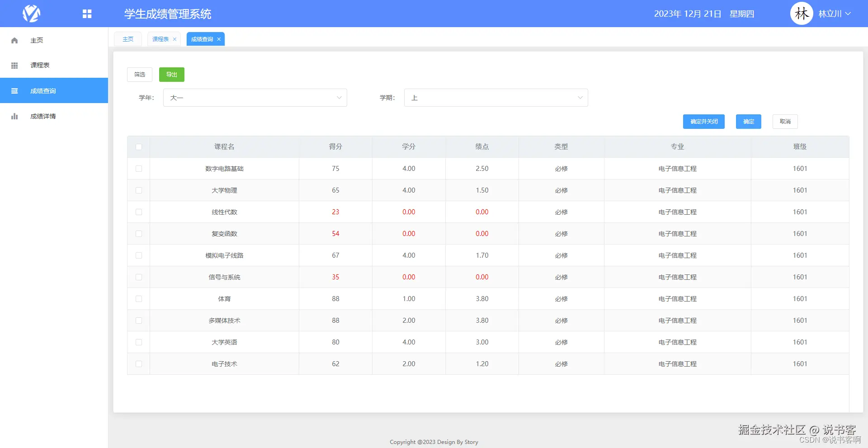
Task: Check the 数字电路基础 row checkbox
Action: [139, 169]
